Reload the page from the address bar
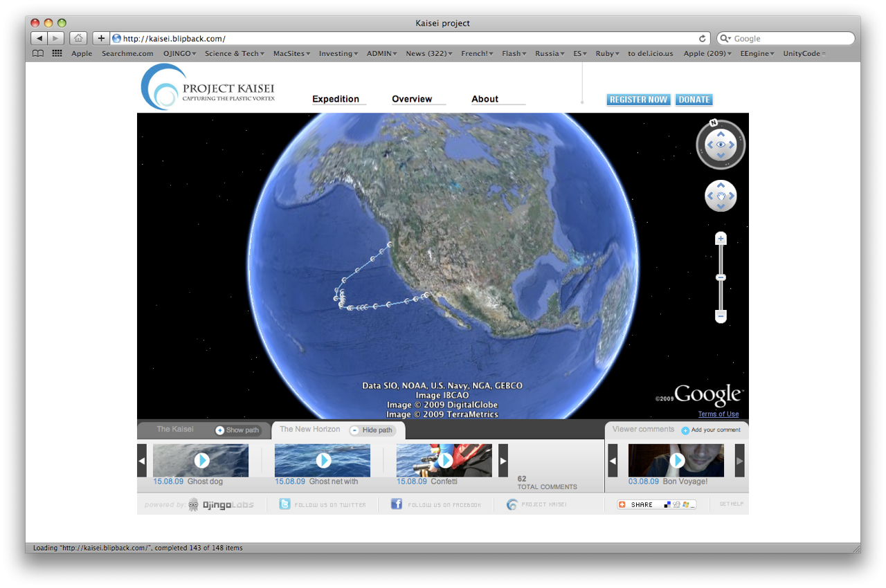This screenshot has height=588, width=886. click(x=703, y=39)
